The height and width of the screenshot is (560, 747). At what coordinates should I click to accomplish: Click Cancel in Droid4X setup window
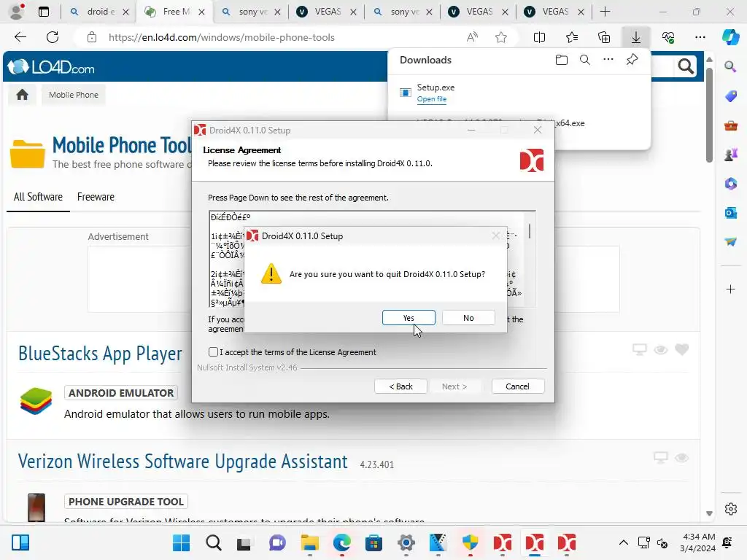pos(517,386)
